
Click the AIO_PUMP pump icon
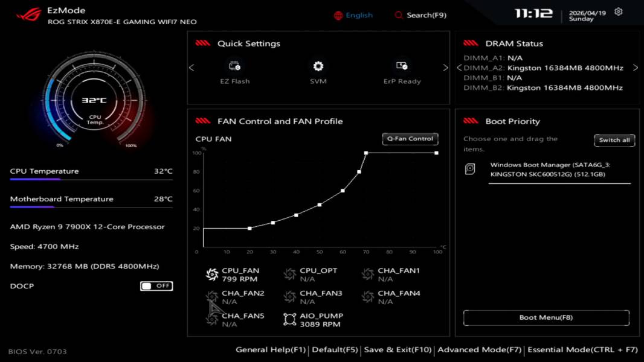pos(289,319)
